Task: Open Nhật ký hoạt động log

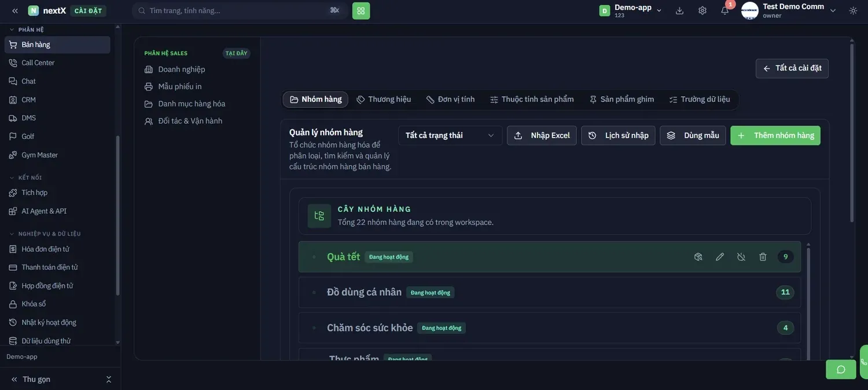Action: (57, 322)
